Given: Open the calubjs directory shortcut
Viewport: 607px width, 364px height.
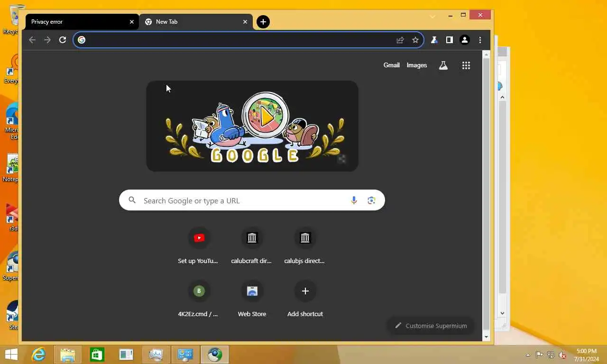Looking at the screenshot, I should pyautogui.click(x=305, y=246).
